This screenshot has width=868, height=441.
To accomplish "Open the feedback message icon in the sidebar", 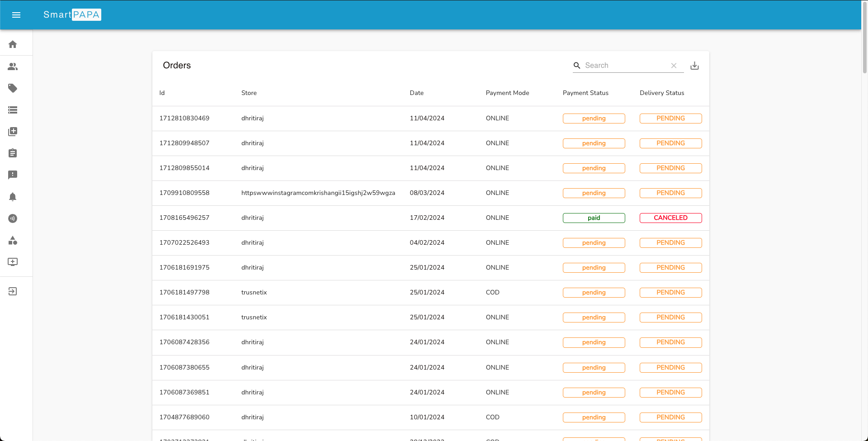I will [13, 175].
